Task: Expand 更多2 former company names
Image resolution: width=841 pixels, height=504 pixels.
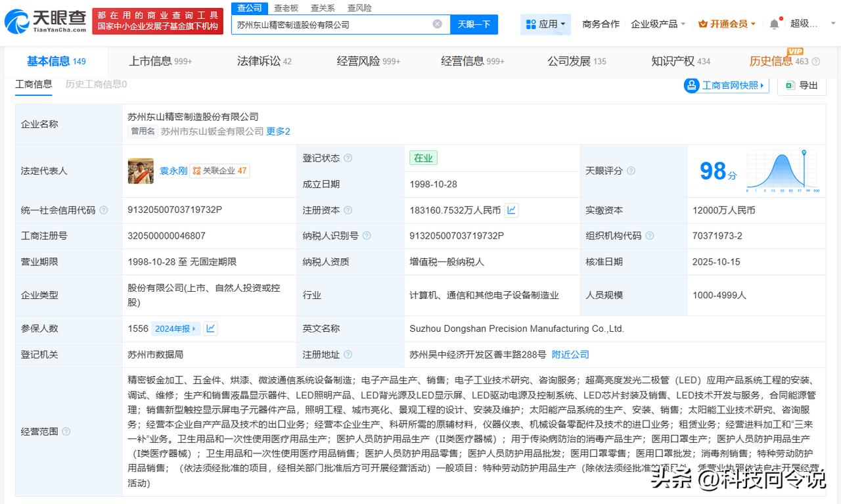Action: point(278,131)
